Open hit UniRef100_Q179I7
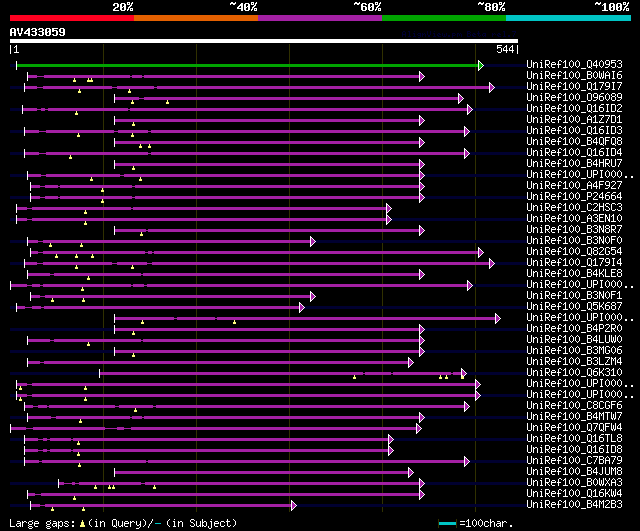This screenshot has width=640, height=531. click(x=574, y=86)
